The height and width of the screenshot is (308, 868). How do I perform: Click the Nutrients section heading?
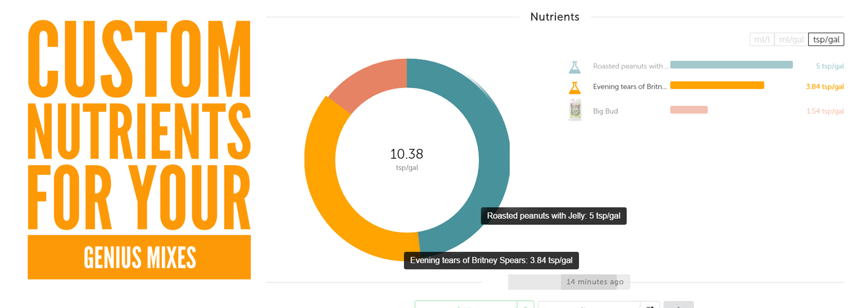coord(554,17)
